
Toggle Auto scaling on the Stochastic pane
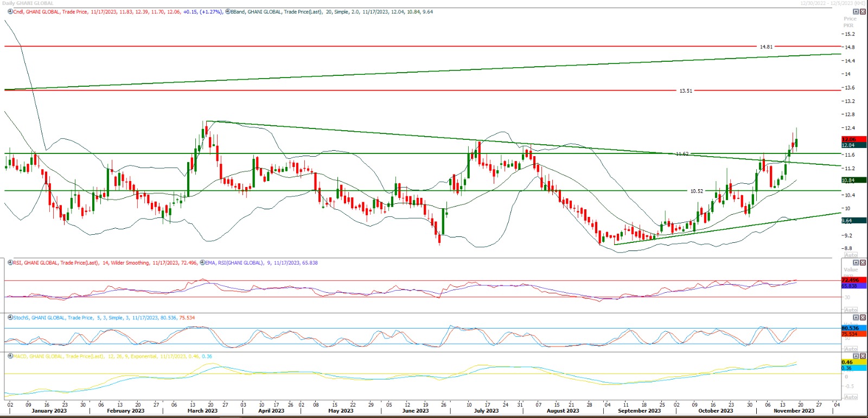[851, 349]
